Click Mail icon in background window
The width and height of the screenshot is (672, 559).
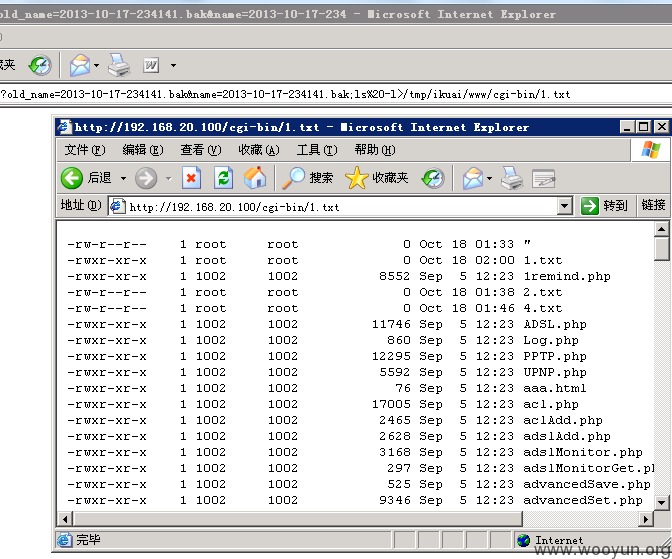point(80,66)
